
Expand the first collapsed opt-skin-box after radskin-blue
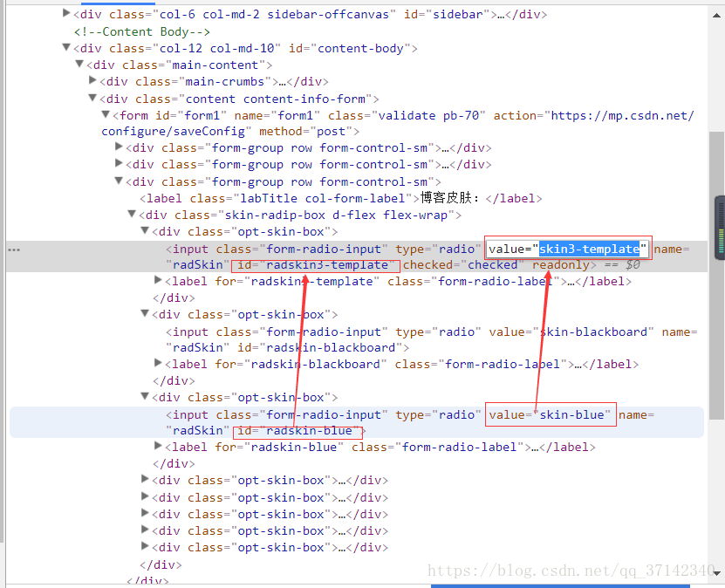145,479
